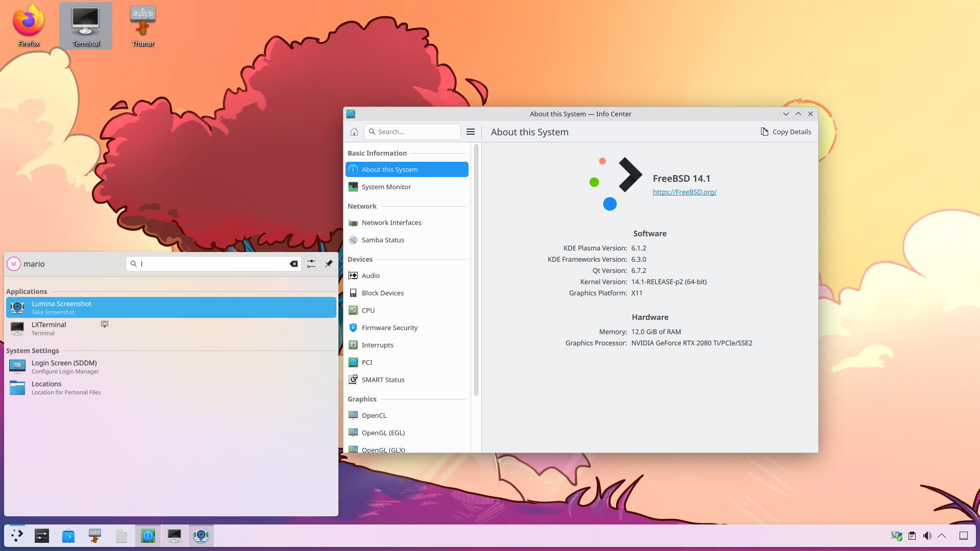Image resolution: width=980 pixels, height=551 pixels.
Task: Launch Lumina Screenshot from results
Action: click(x=171, y=308)
